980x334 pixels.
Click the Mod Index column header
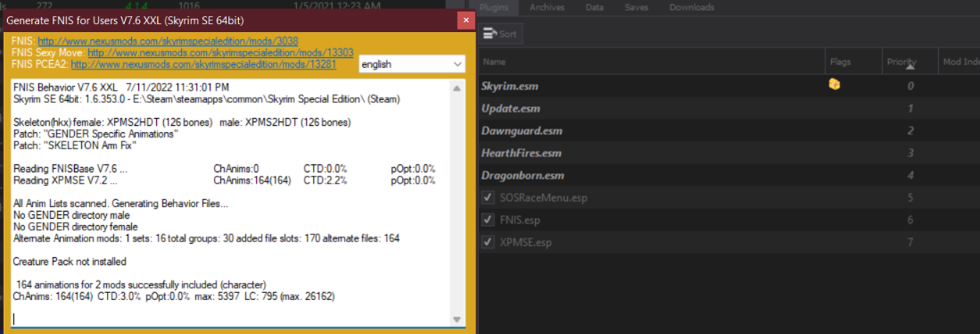pyautogui.click(x=959, y=62)
